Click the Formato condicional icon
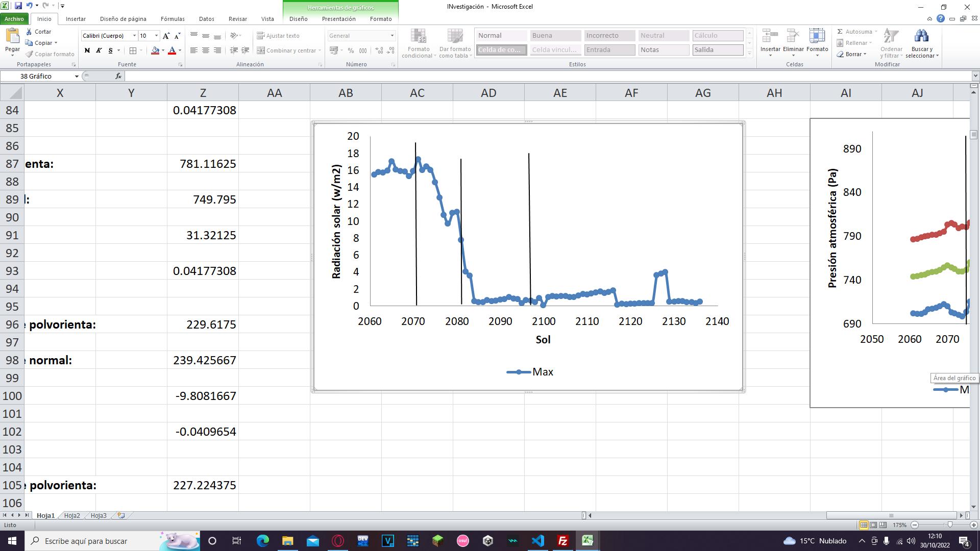 pyautogui.click(x=418, y=37)
